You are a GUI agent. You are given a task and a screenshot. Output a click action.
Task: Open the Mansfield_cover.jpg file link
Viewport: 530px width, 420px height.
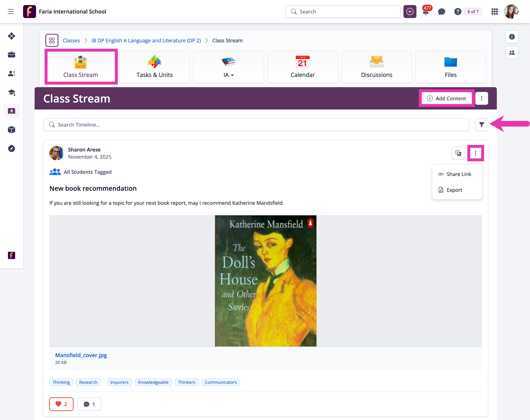[81, 355]
